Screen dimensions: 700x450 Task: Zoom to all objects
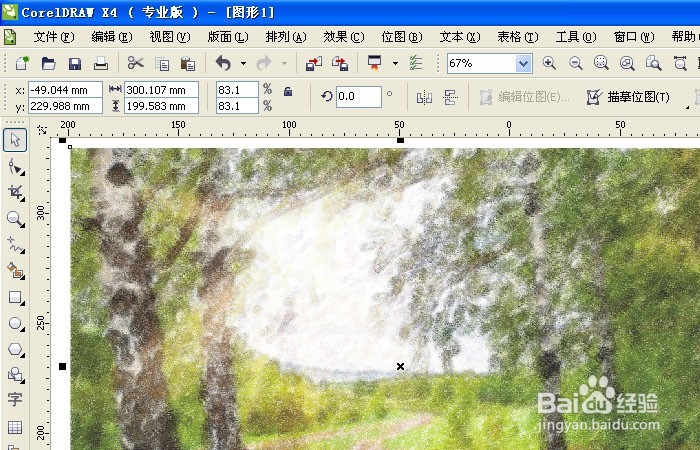coord(627,63)
